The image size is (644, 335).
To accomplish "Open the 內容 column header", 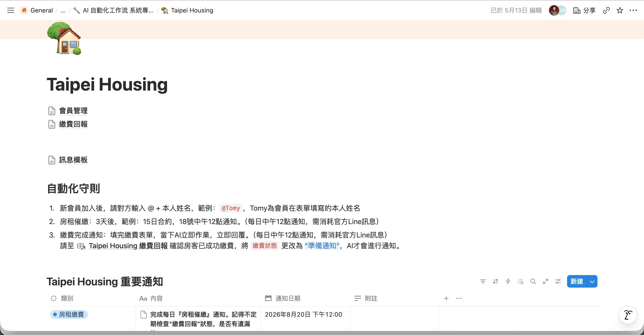I will [x=198, y=298].
